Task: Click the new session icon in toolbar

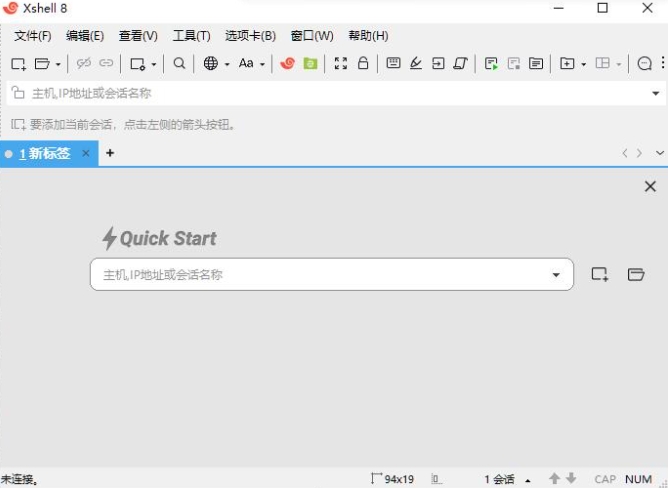Action: 18,64
